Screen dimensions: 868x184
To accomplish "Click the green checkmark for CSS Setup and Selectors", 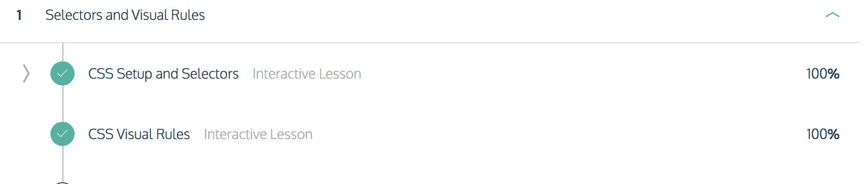I will pos(62,73).
